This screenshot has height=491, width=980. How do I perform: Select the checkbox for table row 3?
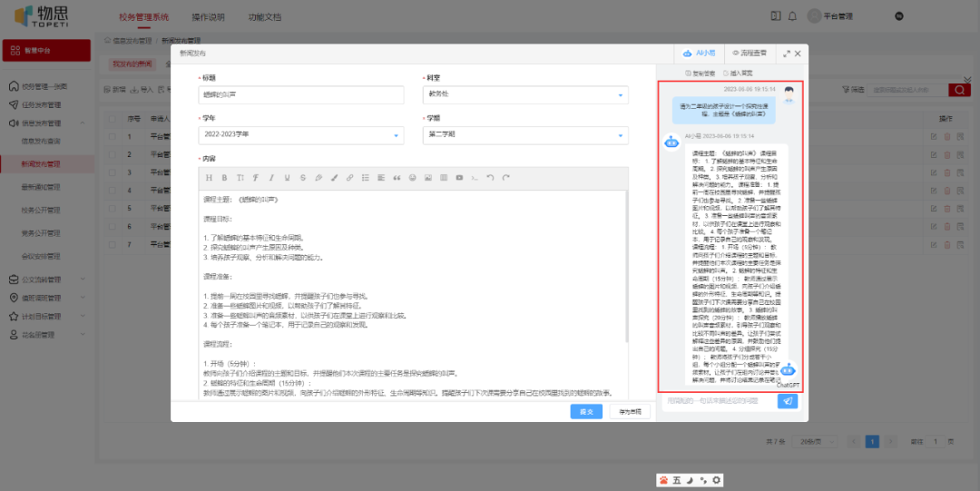pyautogui.click(x=112, y=172)
